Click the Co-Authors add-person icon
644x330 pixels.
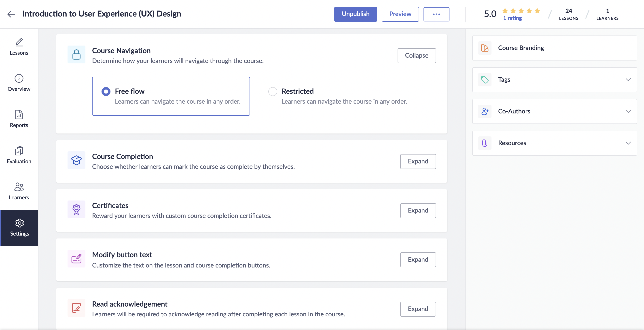[x=485, y=111]
